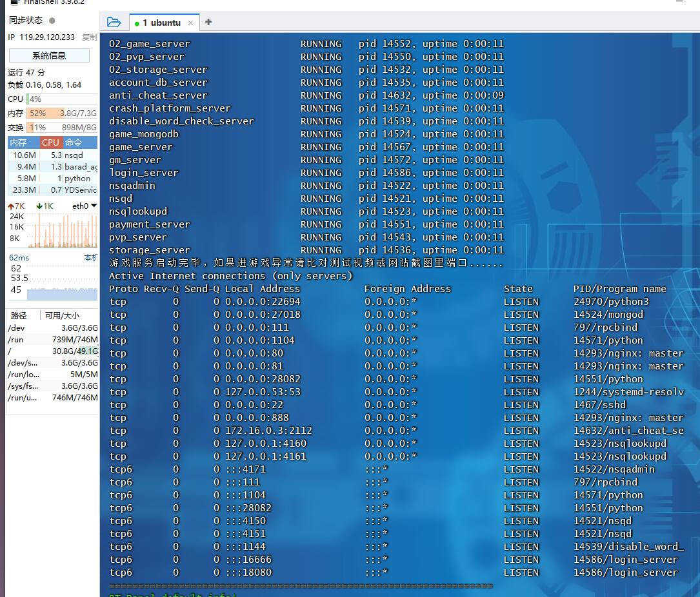This screenshot has height=597, width=700.
Task: Click 'Active Internet connections' heading line
Action: click(x=231, y=276)
